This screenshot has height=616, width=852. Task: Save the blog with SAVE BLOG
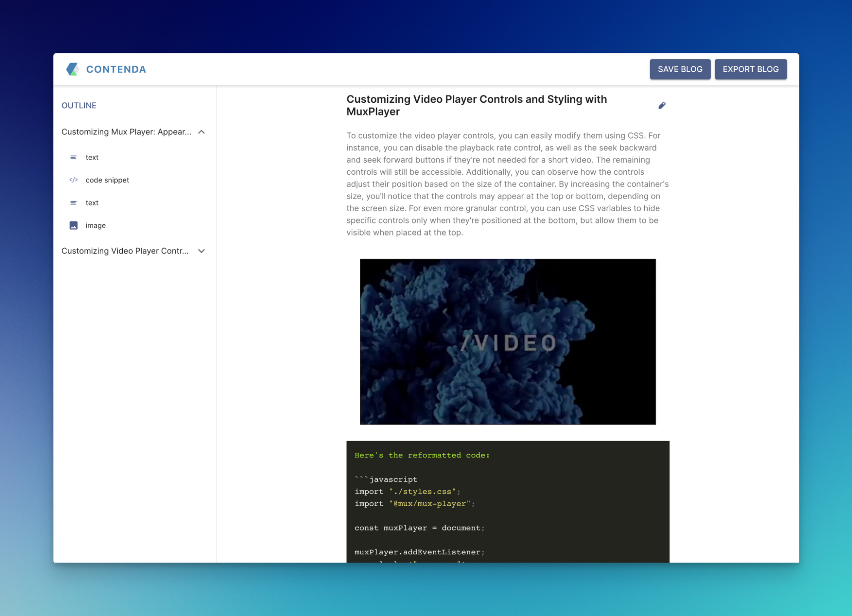(680, 69)
